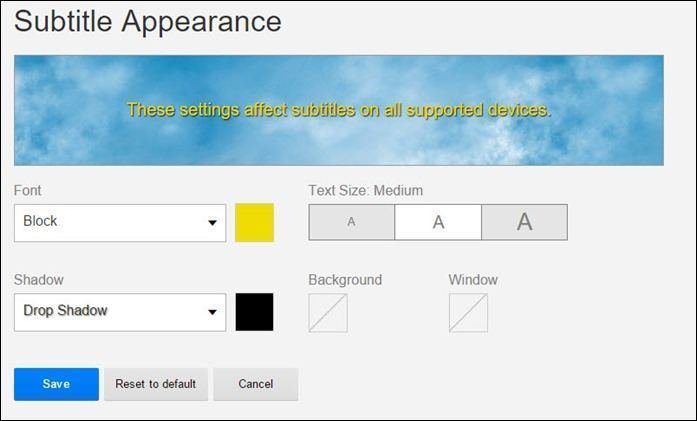Cancel the subtitle appearance changes
This screenshot has height=421, width=697.
(256, 384)
